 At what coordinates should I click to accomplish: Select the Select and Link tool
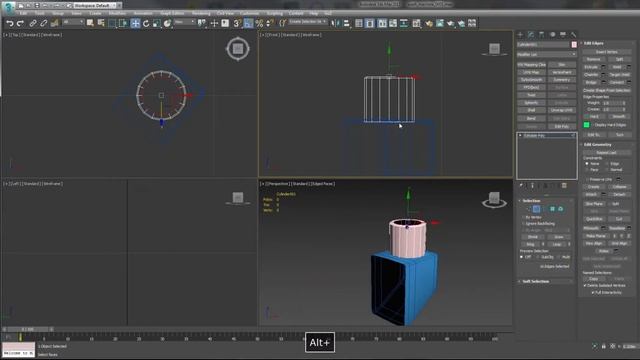[33, 23]
